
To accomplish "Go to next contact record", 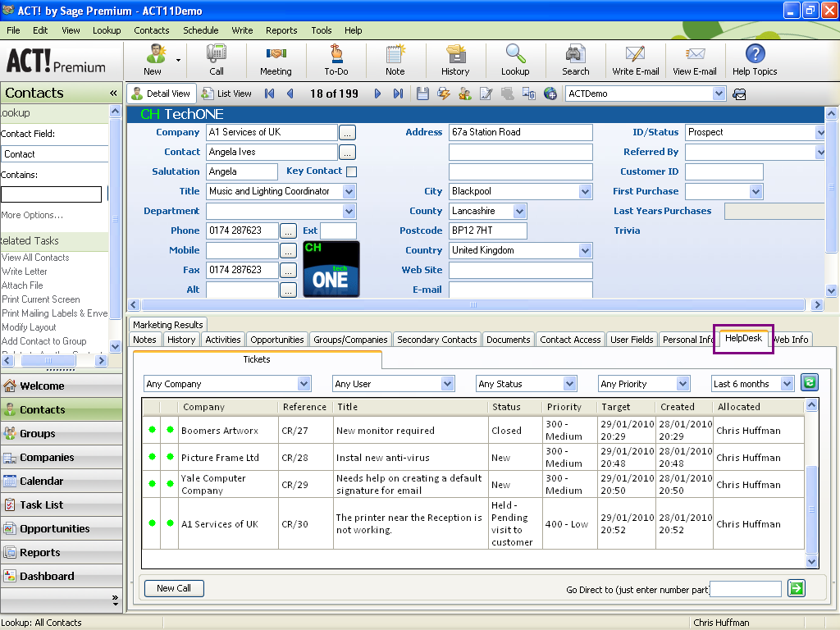I will tap(377, 94).
